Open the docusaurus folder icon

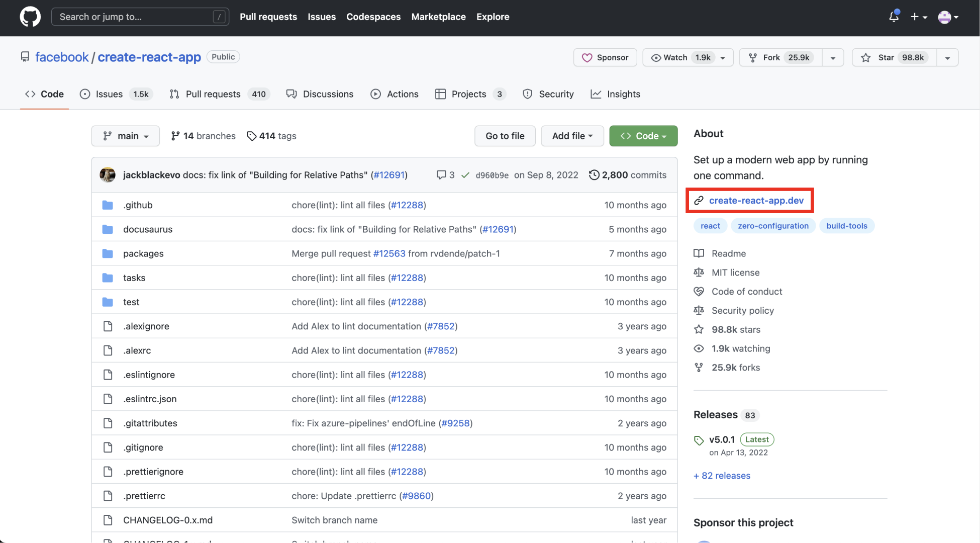click(108, 229)
